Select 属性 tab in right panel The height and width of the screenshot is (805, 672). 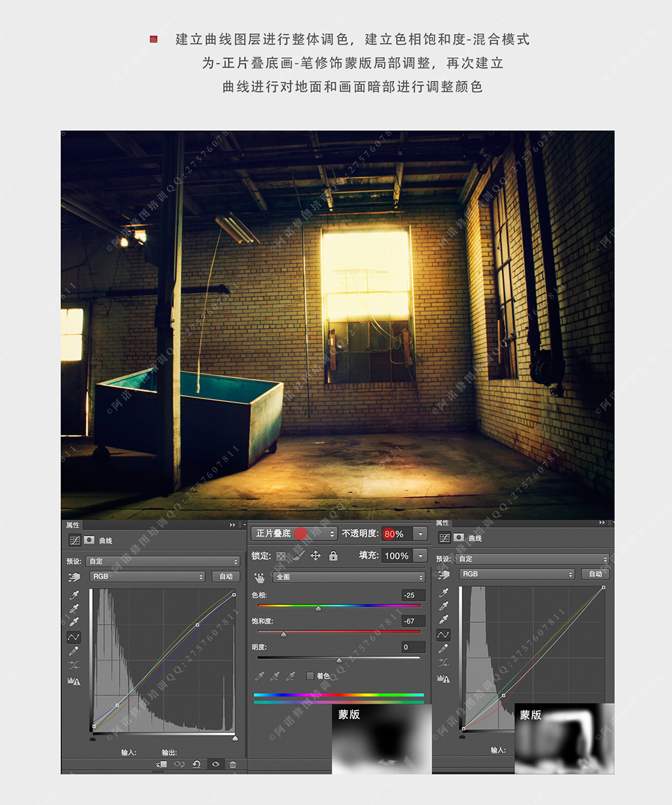click(442, 522)
